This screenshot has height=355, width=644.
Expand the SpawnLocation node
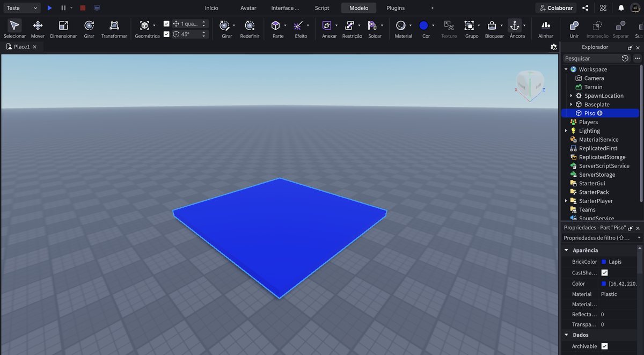pyautogui.click(x=571, y=96)
